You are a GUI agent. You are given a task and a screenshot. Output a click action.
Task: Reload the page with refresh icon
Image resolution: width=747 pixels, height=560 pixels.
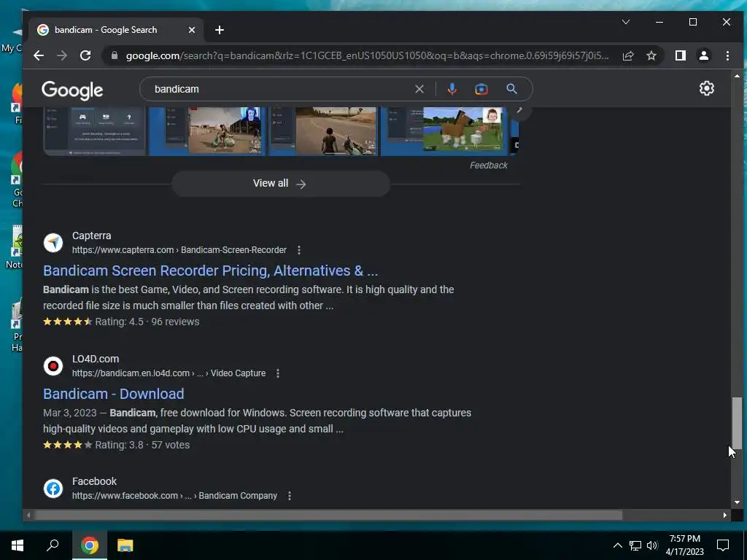tap(85, 55)
